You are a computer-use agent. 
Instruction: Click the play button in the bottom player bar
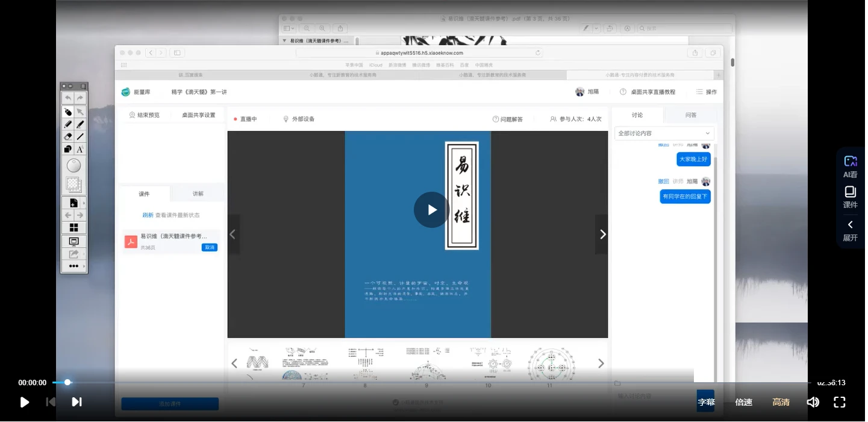[x=25, y=402]
